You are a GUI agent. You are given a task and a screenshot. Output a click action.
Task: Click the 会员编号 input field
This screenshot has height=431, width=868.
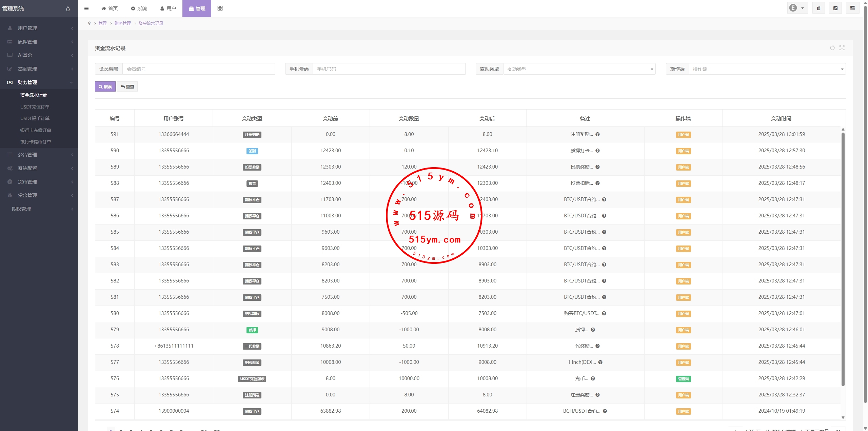tap(198, 69)
